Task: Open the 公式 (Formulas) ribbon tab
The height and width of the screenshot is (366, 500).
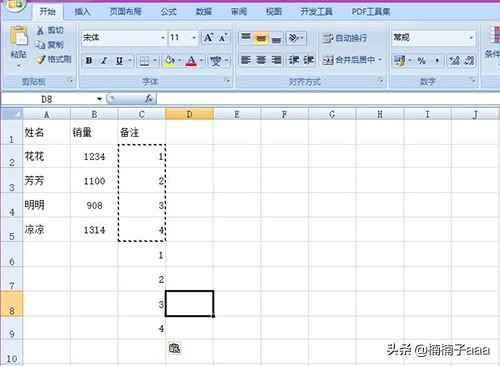Action: click(169, 12)
